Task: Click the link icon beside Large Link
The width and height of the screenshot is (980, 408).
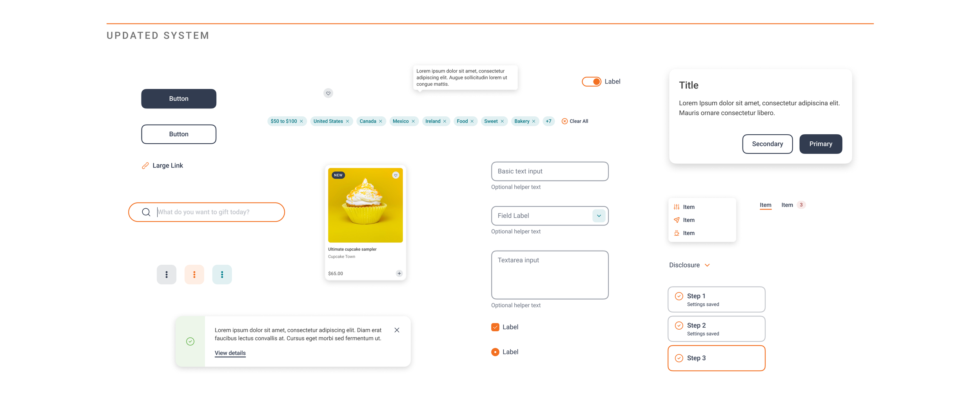Action: 145,166
